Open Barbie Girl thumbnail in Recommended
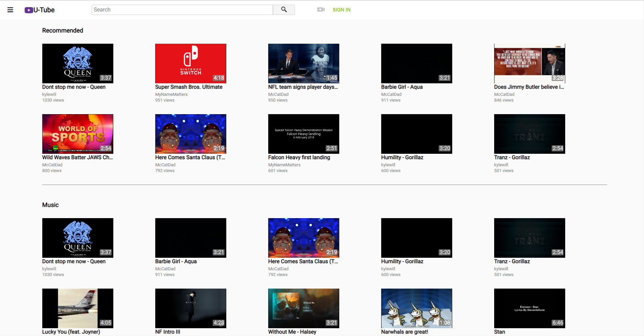The image size is (644, 336). [417, 63]
